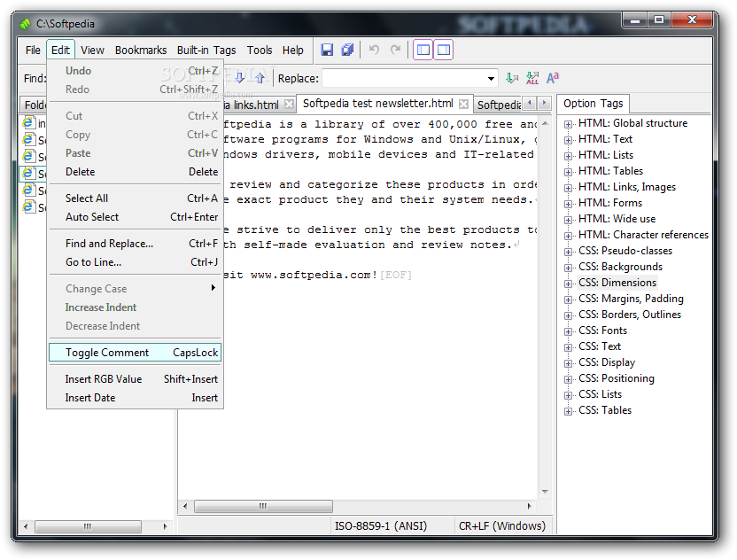
Task: Click into the Replace text field
Action: click(404, 79)
